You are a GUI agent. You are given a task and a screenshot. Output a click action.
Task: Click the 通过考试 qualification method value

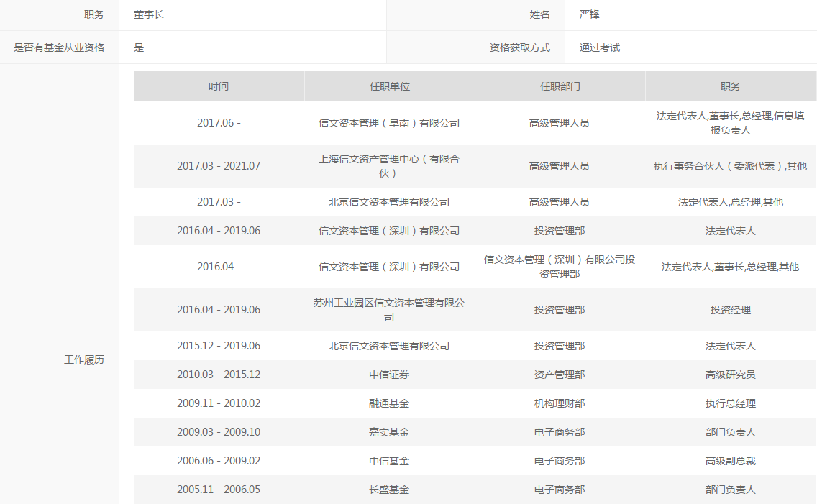coord(600,47)
